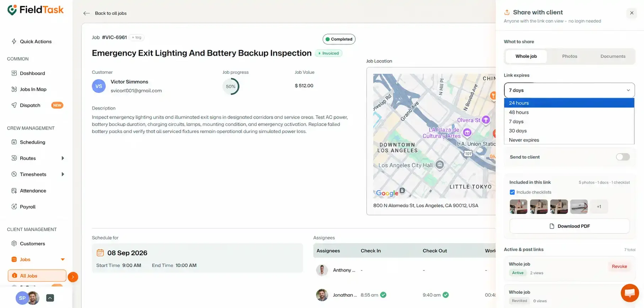Image resolution: width=644 pixels, height=308 pixels.
Task: Revoke the active Whole job link
Action: [619, 266]
